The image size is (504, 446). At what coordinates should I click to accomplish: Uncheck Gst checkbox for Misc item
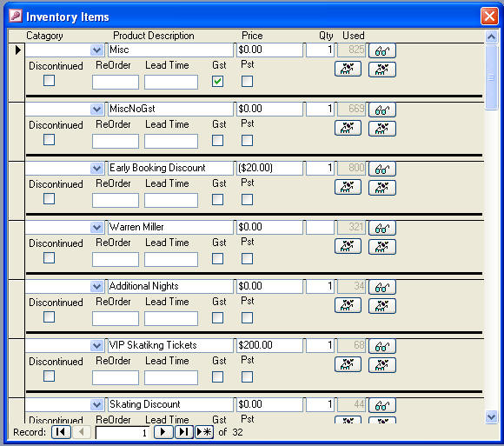coord(217,81)
